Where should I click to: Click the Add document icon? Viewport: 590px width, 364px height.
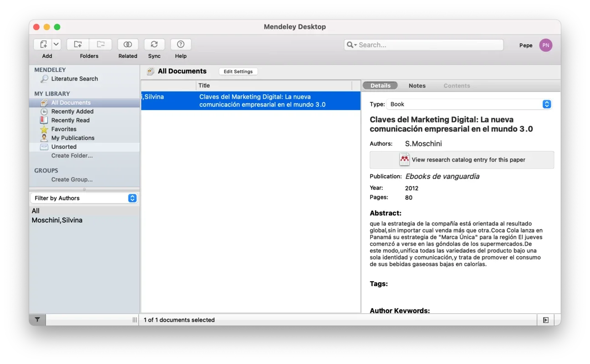click(x=43, y=45)
